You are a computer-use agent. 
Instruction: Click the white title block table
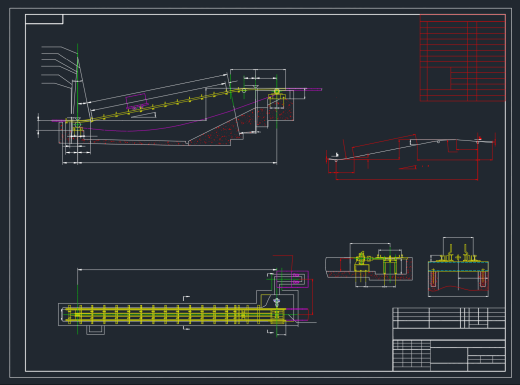pyautogui.click(x=449, y=339)
